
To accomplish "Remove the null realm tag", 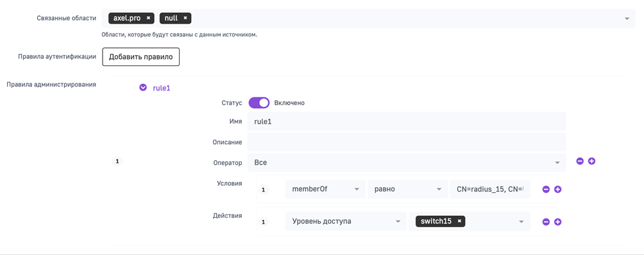I will click(185, 18).
